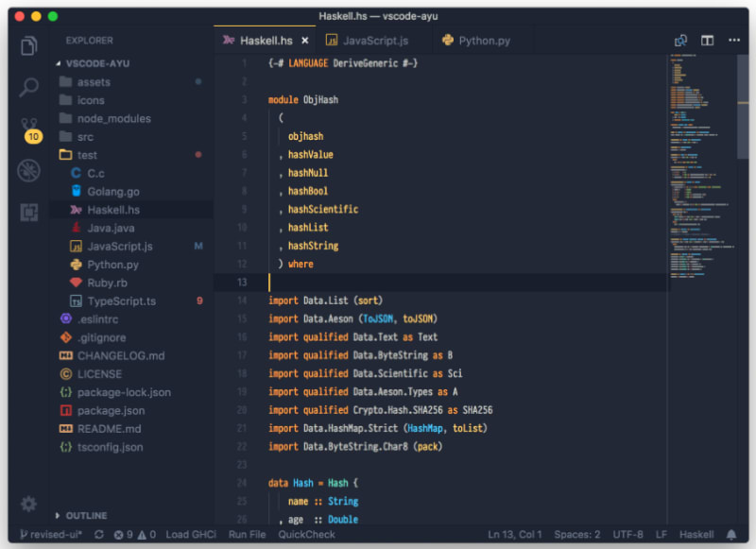This screenshot has height=549, width=756.
Task: Change indentation via Spaces: 2
Action: (576, 535)
